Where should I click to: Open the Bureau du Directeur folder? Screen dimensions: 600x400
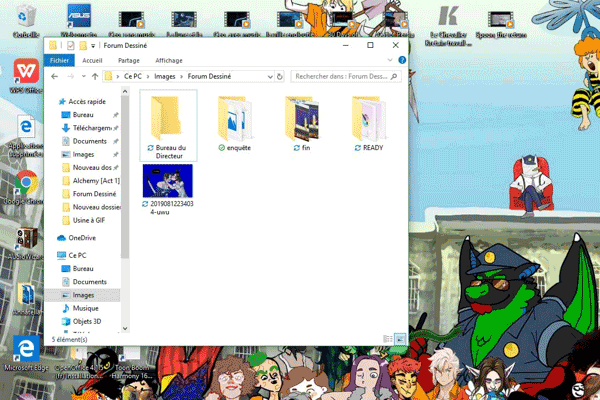(x=168, y=125)
